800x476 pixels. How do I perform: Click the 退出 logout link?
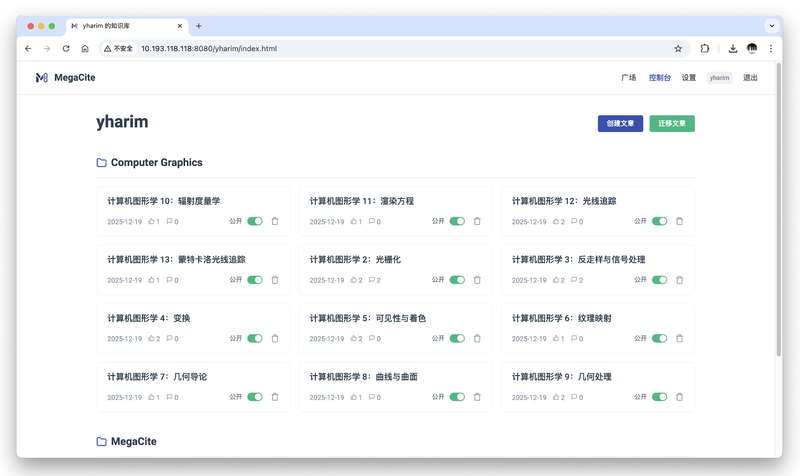click(x=750, y=78)
